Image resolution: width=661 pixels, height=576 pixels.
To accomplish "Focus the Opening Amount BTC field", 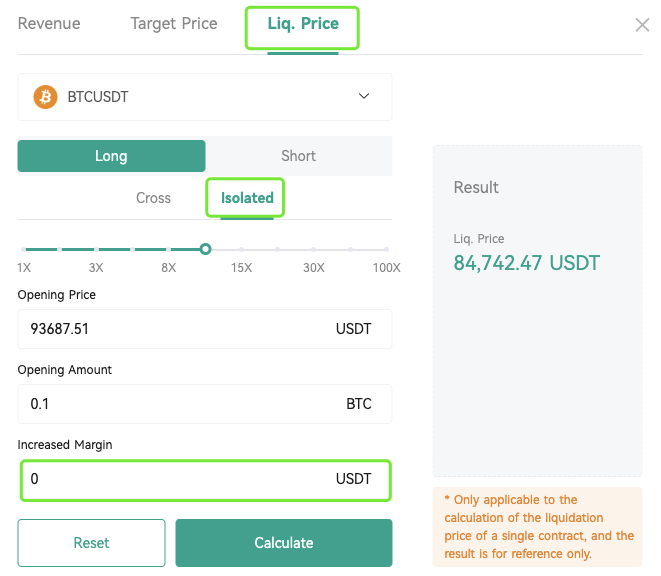I will (x=205, y=404).
